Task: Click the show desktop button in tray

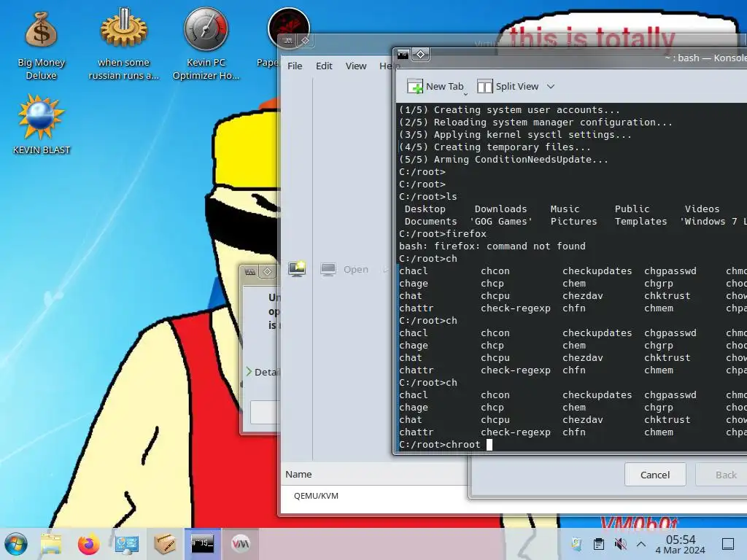Action: click(728, 544)
